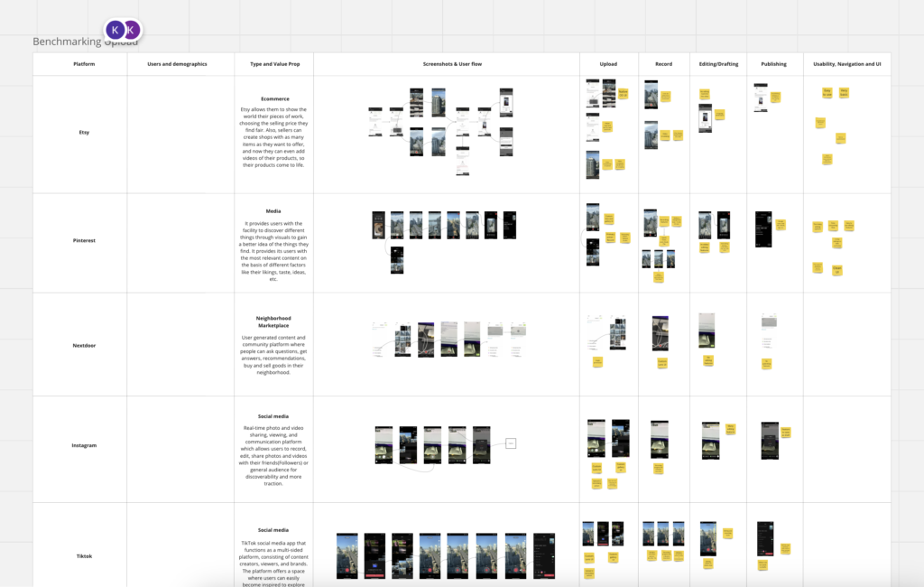
Task: Click the Type and Value Prop header
Action: pyautogui.click(x=274, y=64)
